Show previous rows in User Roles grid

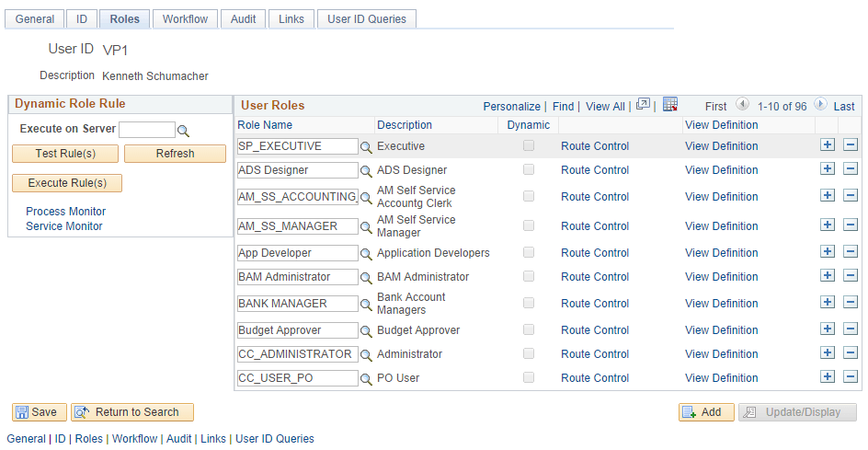[742, 104]
